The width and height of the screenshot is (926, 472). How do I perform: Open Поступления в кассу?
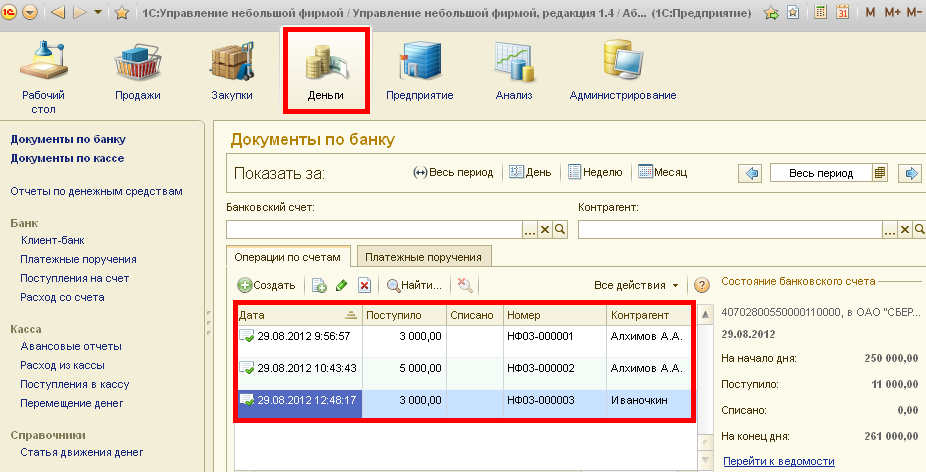point(74,384)
